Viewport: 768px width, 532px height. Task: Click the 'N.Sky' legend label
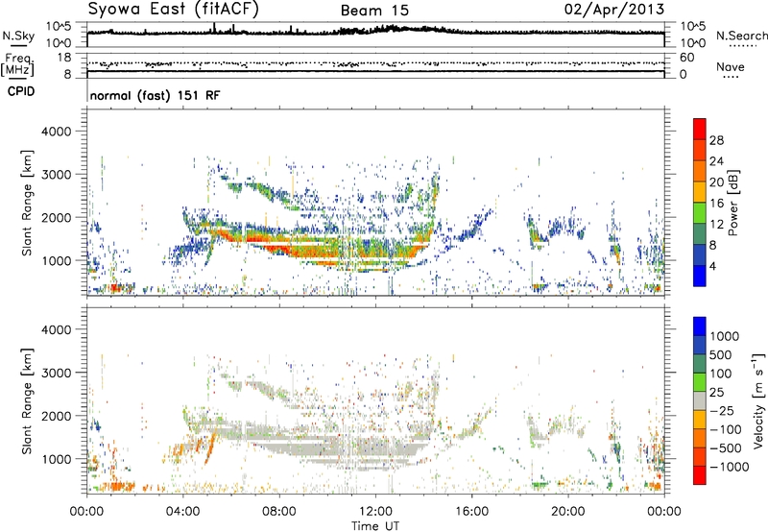(x=18, y=36)
